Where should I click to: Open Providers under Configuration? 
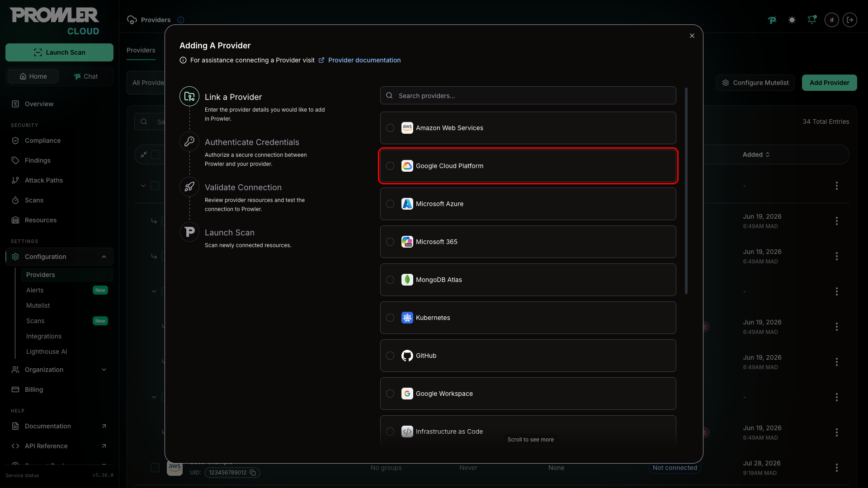click(67, 275)
